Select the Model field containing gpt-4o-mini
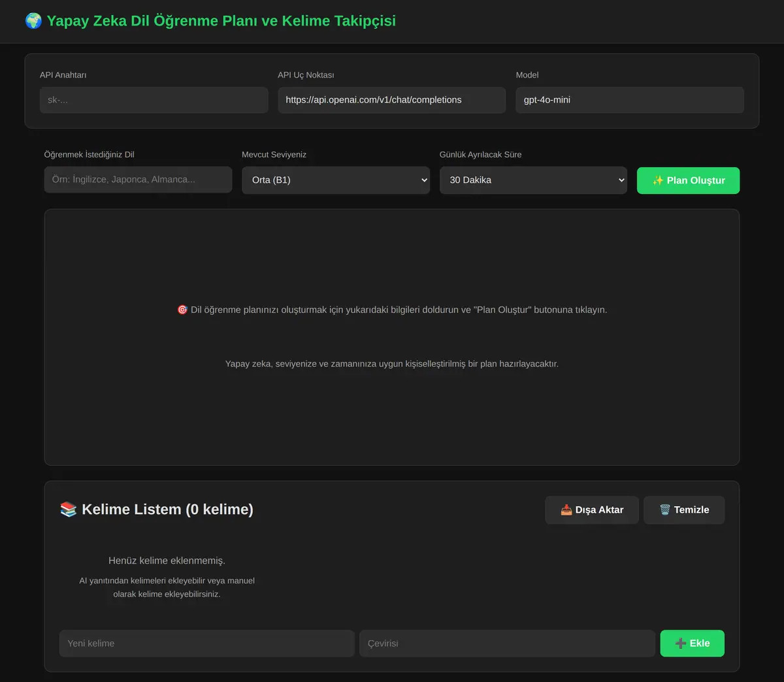The image size is (784, 682). 630,100
